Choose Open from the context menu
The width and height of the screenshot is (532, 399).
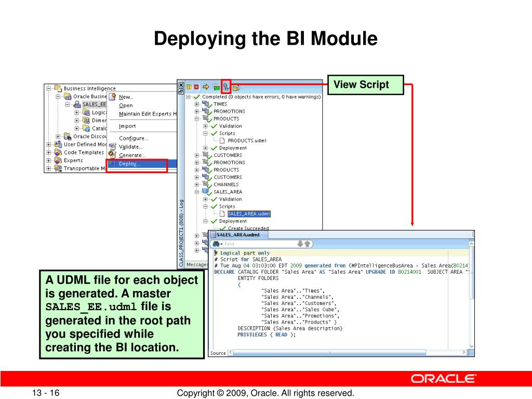[x=126, y=105]
